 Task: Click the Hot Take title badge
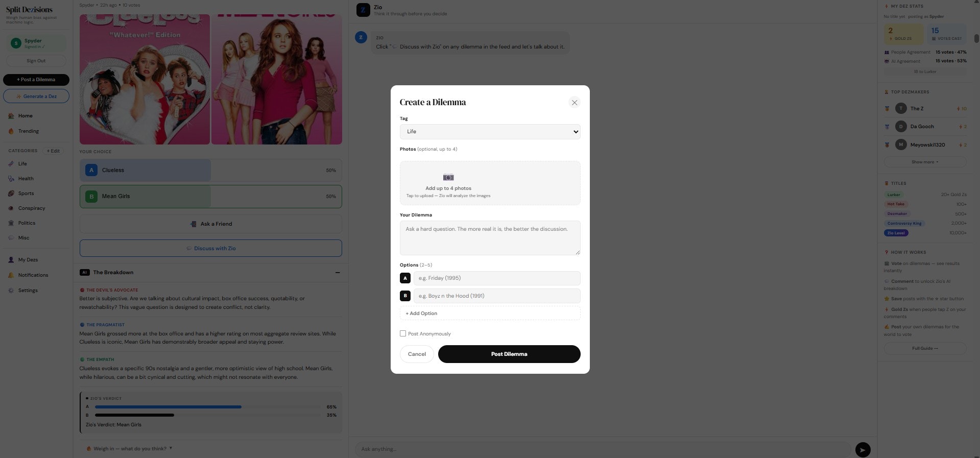(x=895, y=204)
